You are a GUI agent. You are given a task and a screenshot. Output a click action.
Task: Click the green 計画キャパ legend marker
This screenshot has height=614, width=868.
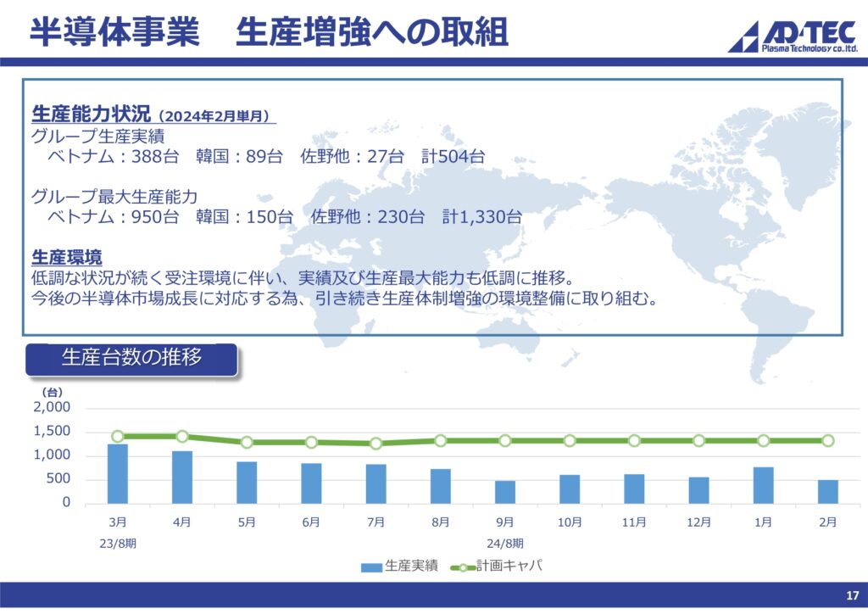pos(463,567)
